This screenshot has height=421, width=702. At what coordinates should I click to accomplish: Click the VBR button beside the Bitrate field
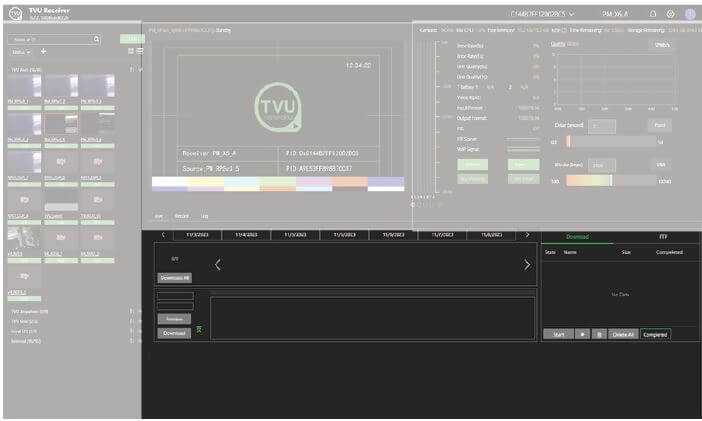[x=661, y=165]
